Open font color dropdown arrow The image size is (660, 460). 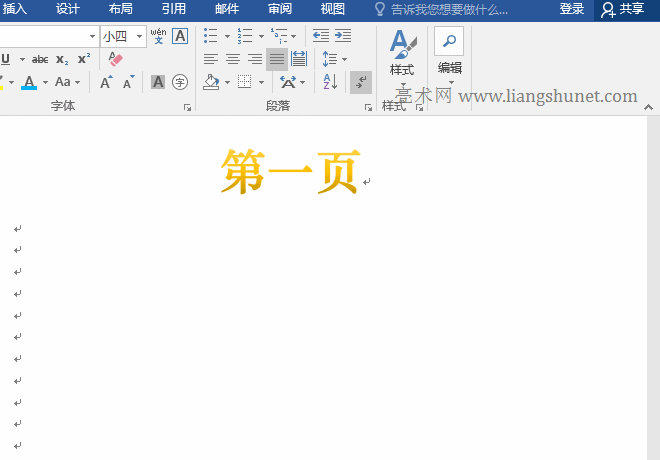click(45, 82)
